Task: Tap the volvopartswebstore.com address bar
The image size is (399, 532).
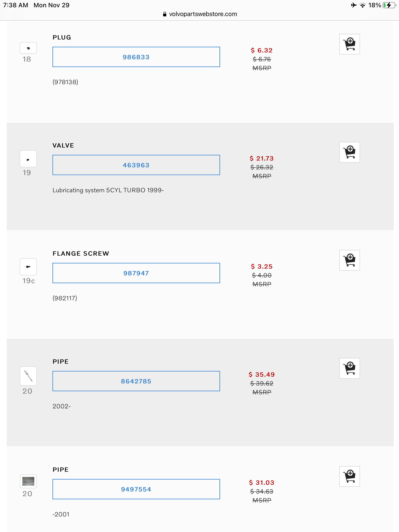Action: pos(200,14)
